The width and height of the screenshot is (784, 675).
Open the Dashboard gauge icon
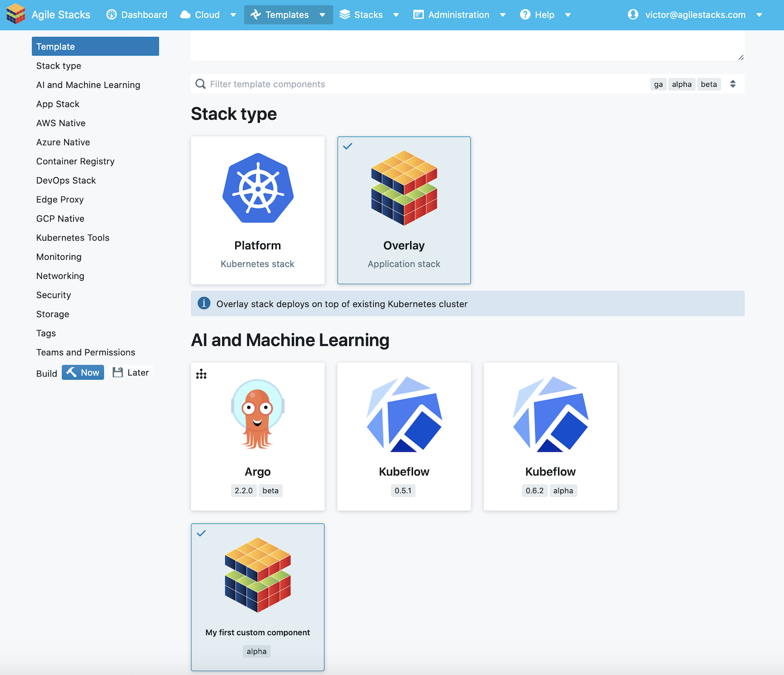pyautogui.click(x=111, y=15)
